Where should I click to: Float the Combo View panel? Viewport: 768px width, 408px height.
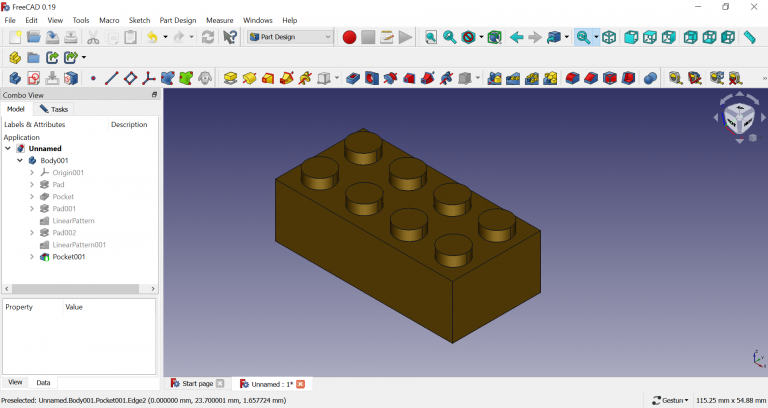coord(154,95)
